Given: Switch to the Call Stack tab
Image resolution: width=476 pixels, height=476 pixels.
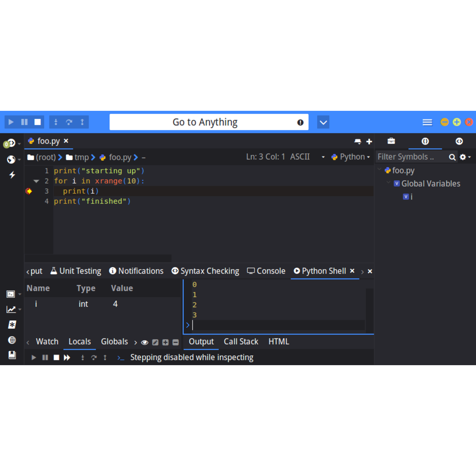Looking at the screenshot, I should 241,341.
